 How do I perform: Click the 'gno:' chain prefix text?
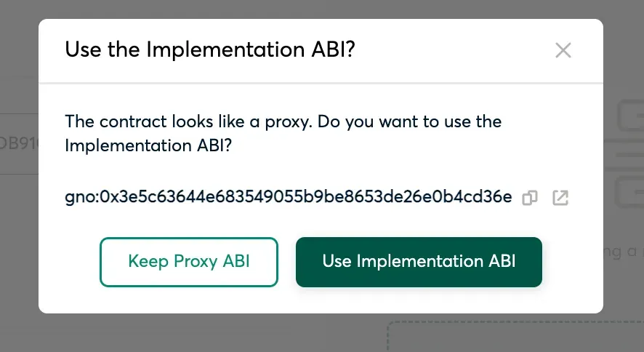click(82, 198)
